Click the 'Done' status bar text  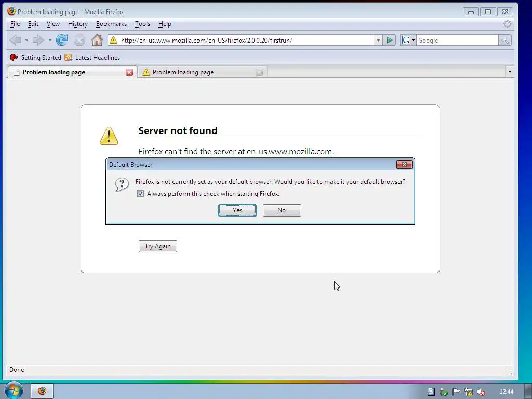tap(17, 370)
